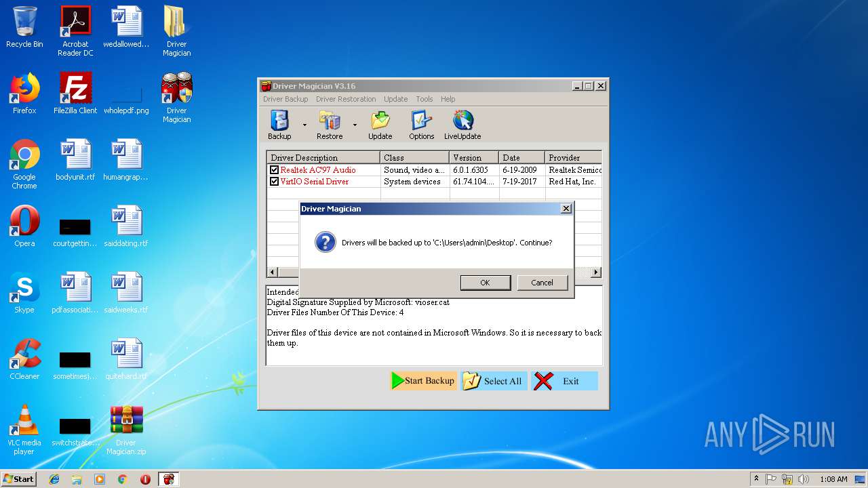Select the Firefox desktop shortcut

tap(24, 94)
